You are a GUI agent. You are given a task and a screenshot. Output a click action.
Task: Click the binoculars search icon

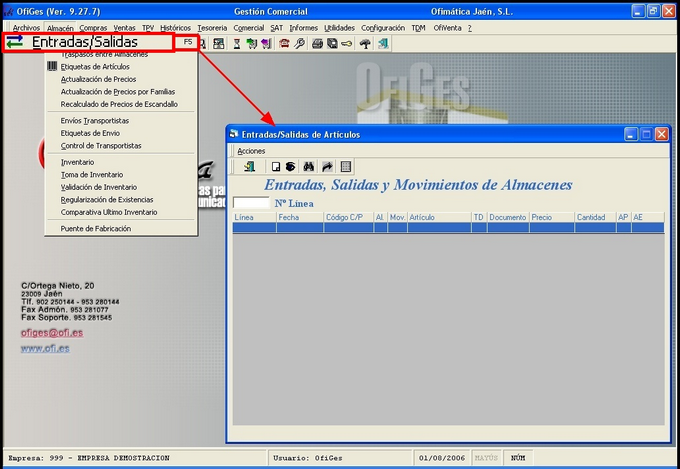click(x=309, y=167)
